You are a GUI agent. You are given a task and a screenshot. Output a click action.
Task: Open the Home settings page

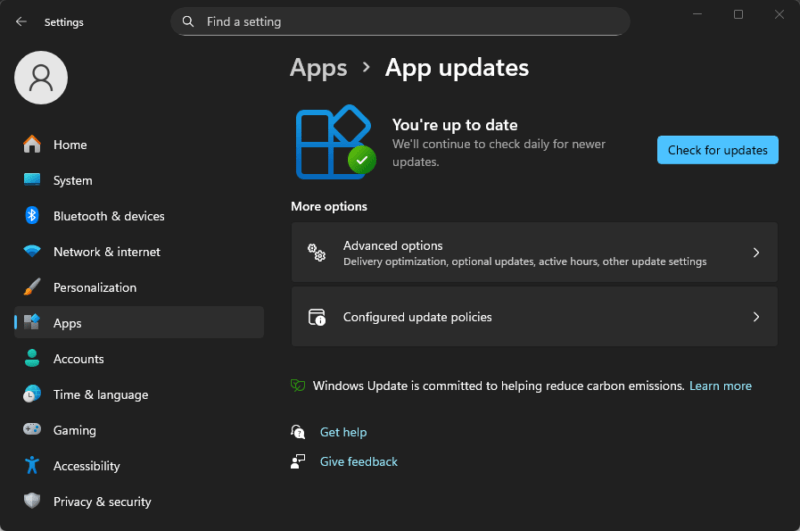pyautogui.click(x=139, y=144)
